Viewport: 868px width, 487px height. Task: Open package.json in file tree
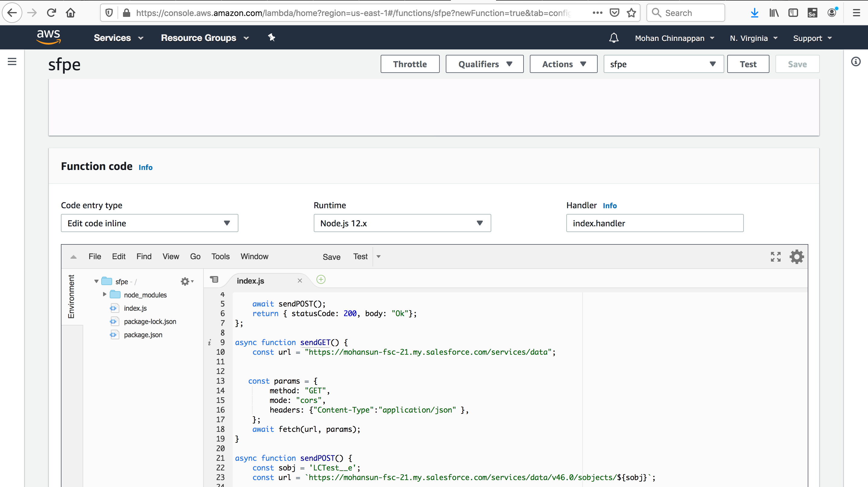coord(143,335)
